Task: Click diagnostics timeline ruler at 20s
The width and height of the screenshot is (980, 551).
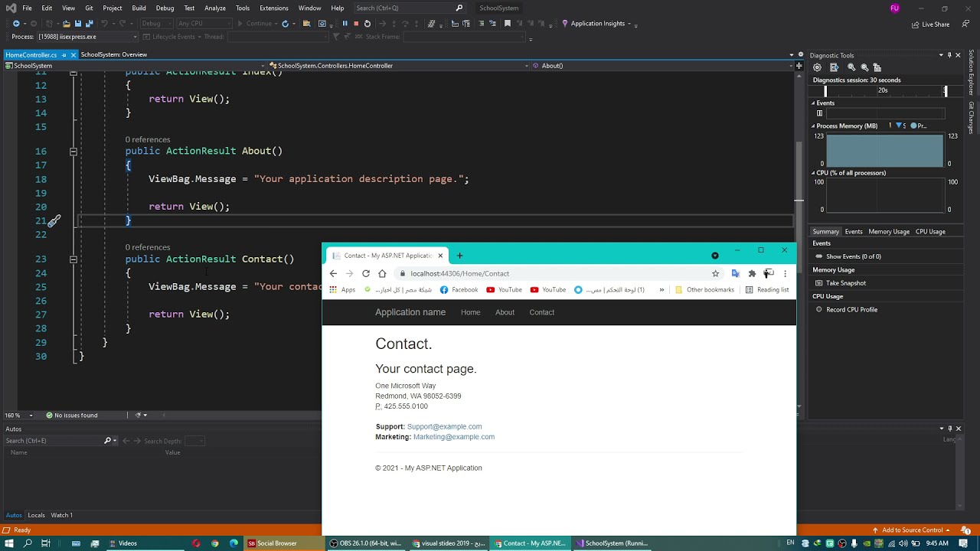Action: (x=883, y=90)
